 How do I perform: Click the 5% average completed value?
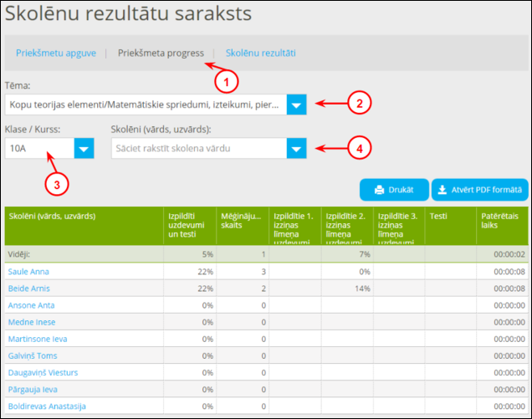click(207, 254)
